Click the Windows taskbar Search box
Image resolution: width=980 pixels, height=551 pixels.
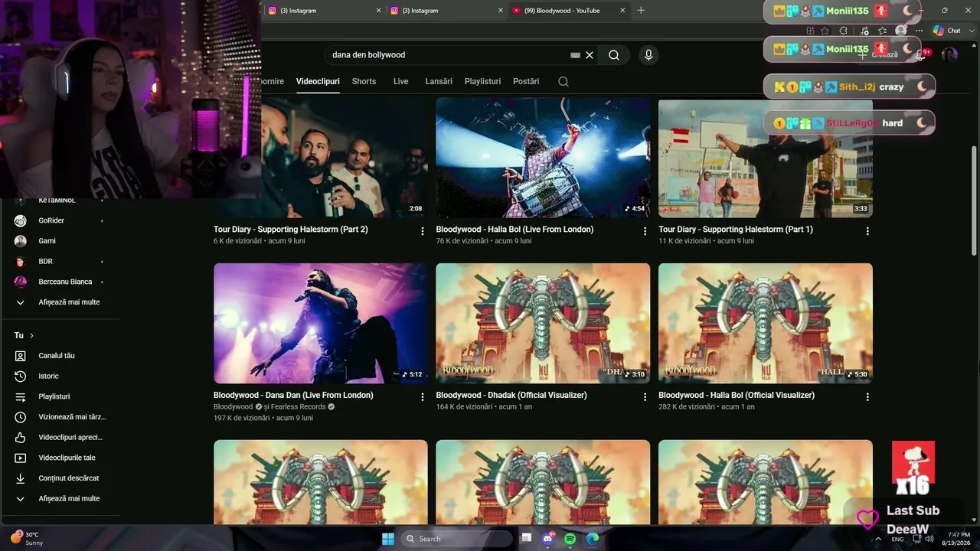(457, 539)
